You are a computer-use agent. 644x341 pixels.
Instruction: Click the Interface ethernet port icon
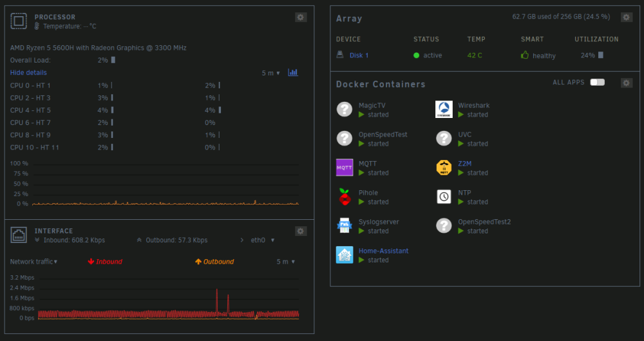click(19, 235)
